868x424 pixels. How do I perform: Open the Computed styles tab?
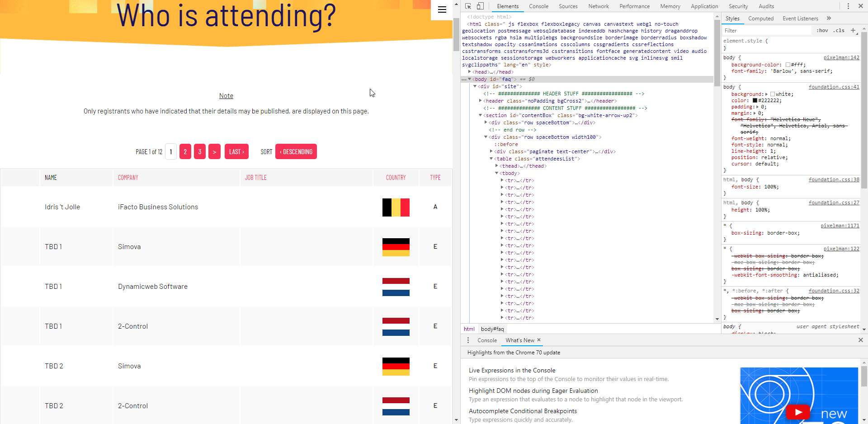(761, 19)
